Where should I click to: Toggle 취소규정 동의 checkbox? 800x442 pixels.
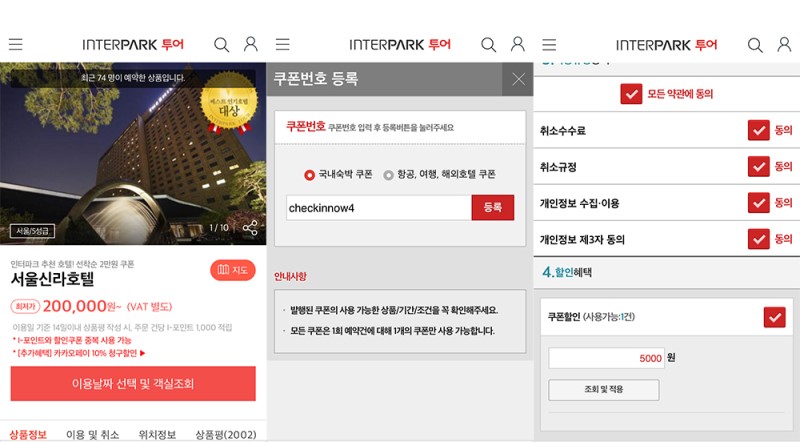point(759,166)
